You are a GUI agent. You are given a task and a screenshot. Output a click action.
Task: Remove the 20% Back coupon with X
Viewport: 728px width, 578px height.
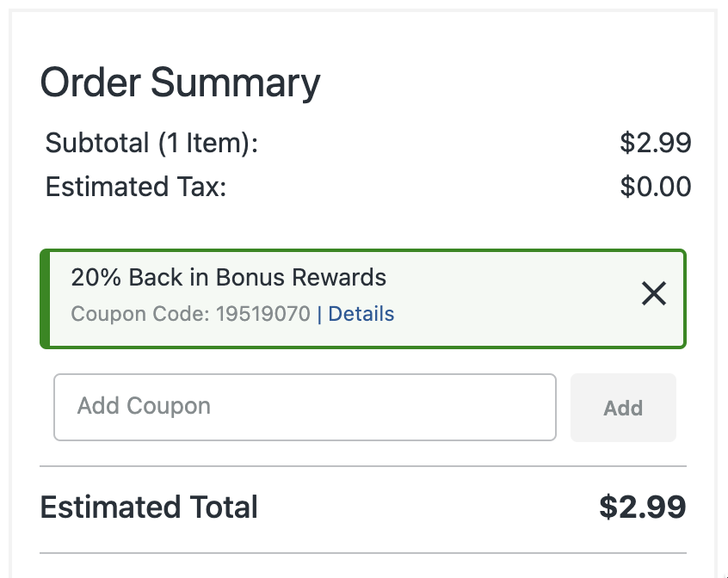click(654, 294)
